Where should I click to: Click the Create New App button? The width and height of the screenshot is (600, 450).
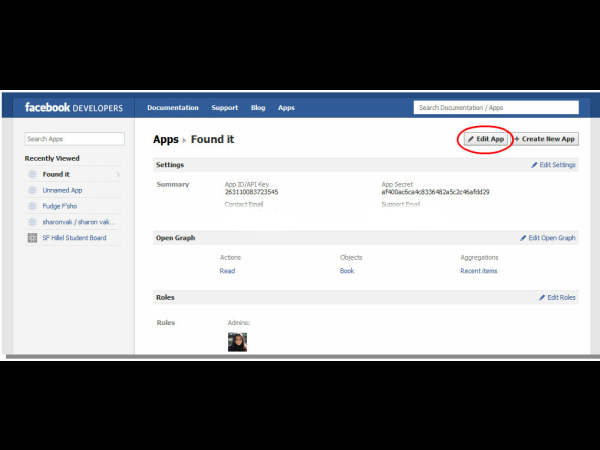point(545,139)
